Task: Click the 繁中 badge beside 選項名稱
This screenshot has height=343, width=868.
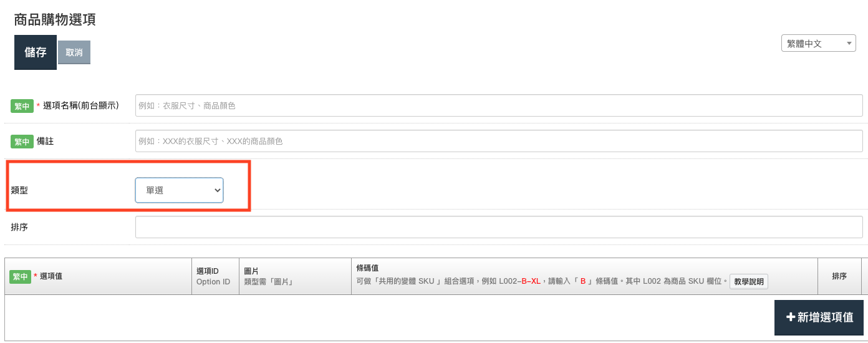Action: pos(22,106)
